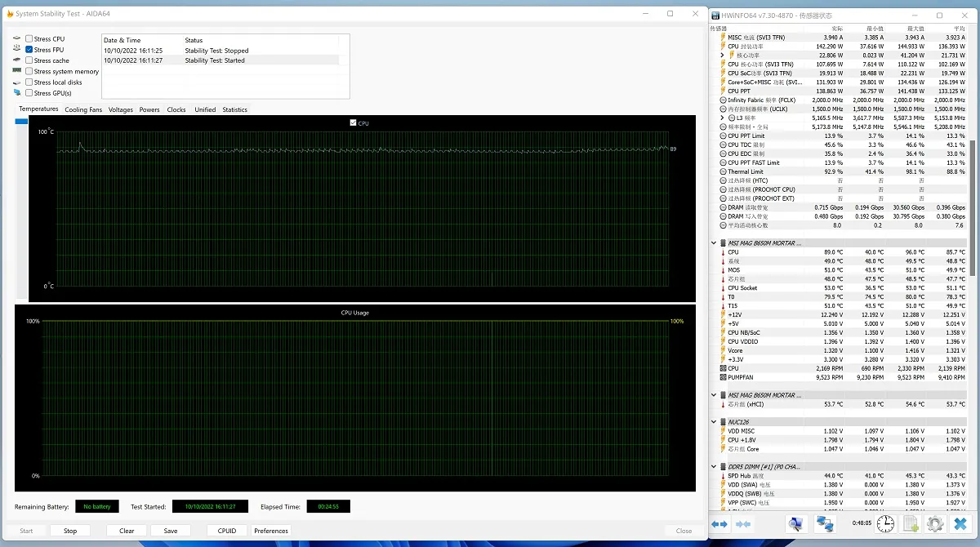Enable the Stress system memory checkbox
The width and height of the screenshot is (980, 547).
[29, 71]
